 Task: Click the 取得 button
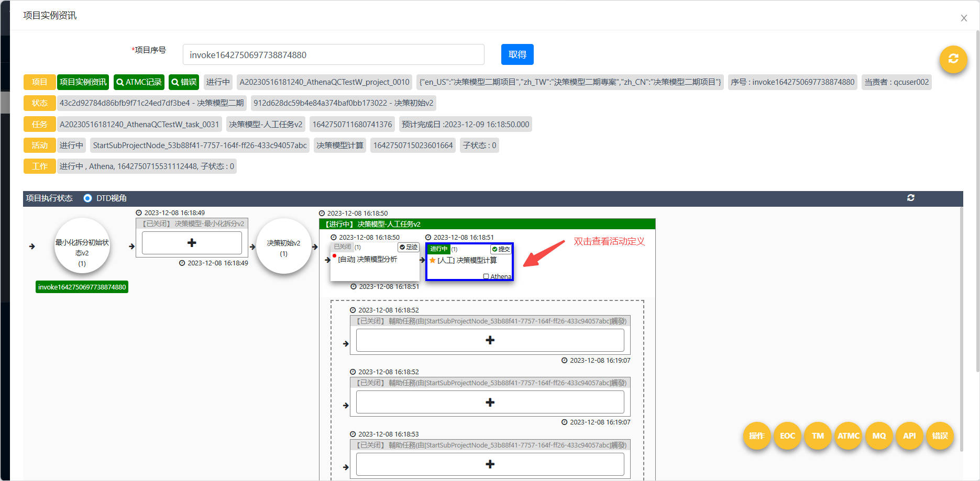[517, 54]
